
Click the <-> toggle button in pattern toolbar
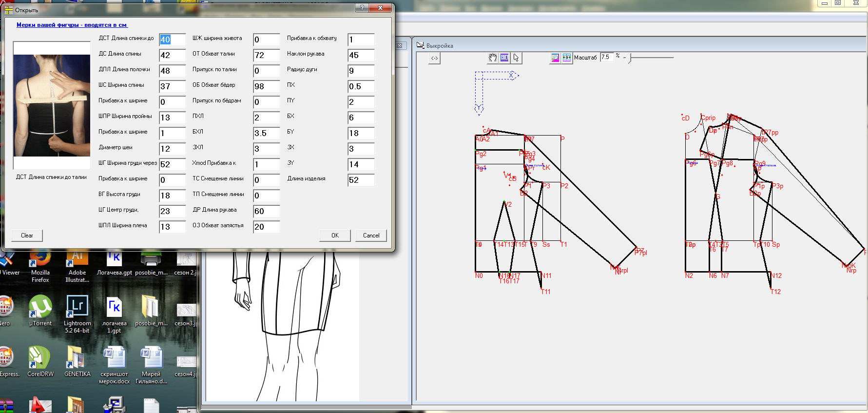(434, 59)
